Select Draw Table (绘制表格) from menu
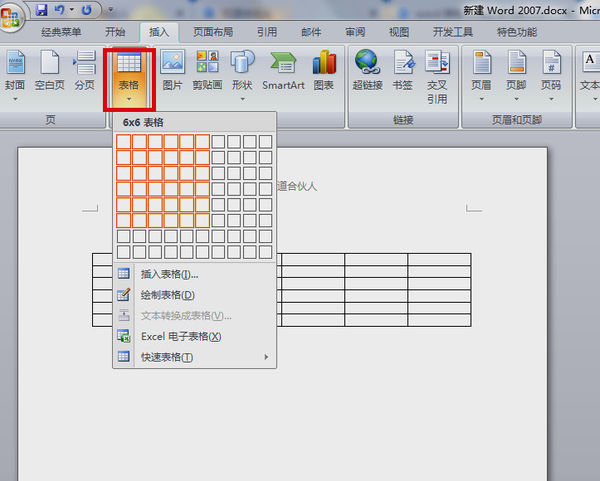Image resolution: width=600 pixels, height=481 pixels. (x=167, y=295)
